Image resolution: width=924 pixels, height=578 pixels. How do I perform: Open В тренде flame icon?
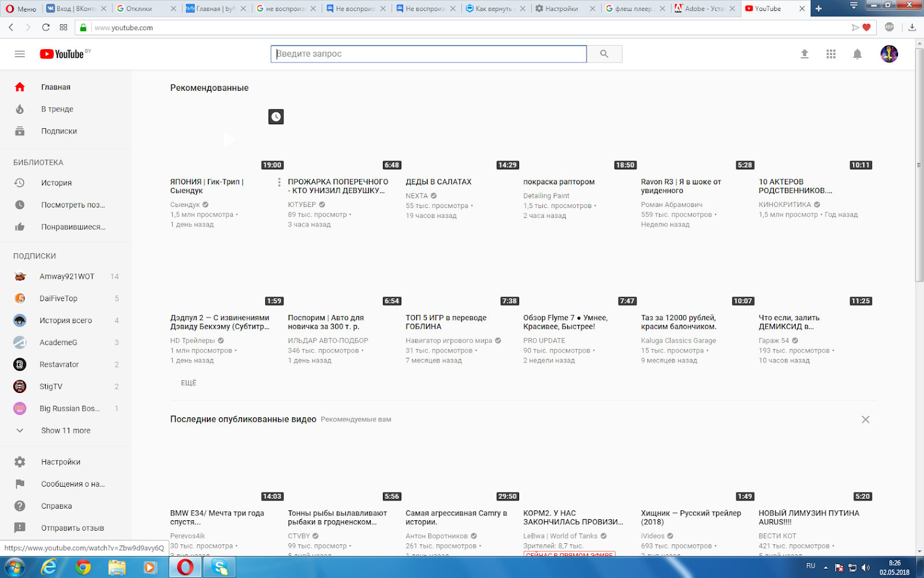tap(20, 109)
